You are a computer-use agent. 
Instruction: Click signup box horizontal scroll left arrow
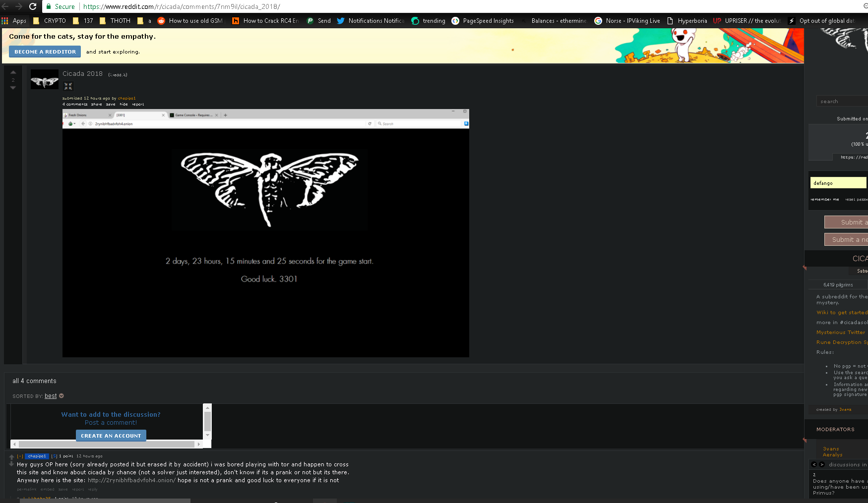[x=14, y=444]
